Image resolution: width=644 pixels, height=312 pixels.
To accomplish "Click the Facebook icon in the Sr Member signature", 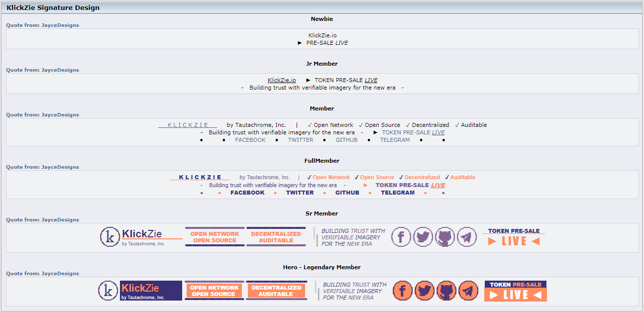I will pos(401,237).
